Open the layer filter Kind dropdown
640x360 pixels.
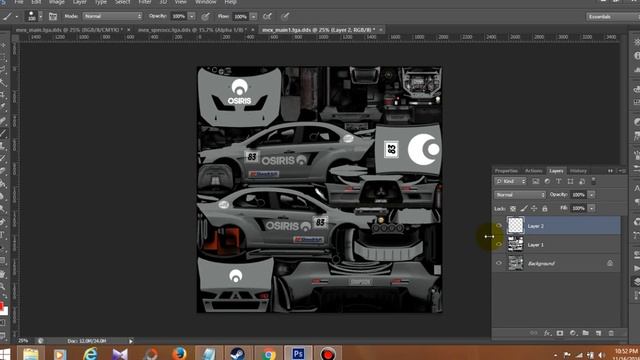click(x=511, y=181)
